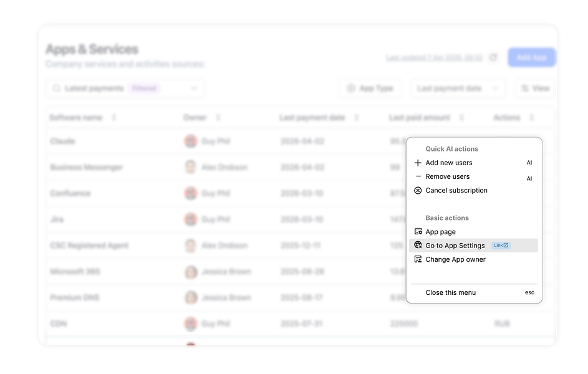Click the Latest payments search field
Image resolution: width=588 pixels, height=374 pixels.
point(125,89)
